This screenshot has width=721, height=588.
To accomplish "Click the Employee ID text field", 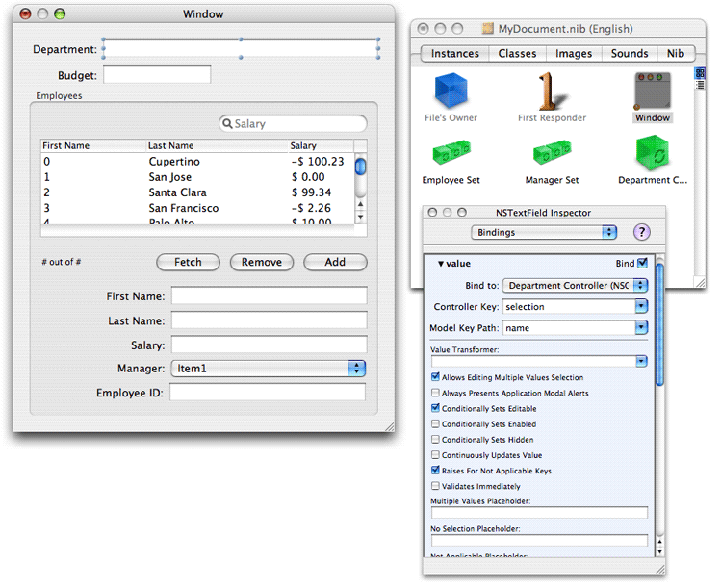I will (268, 392).
